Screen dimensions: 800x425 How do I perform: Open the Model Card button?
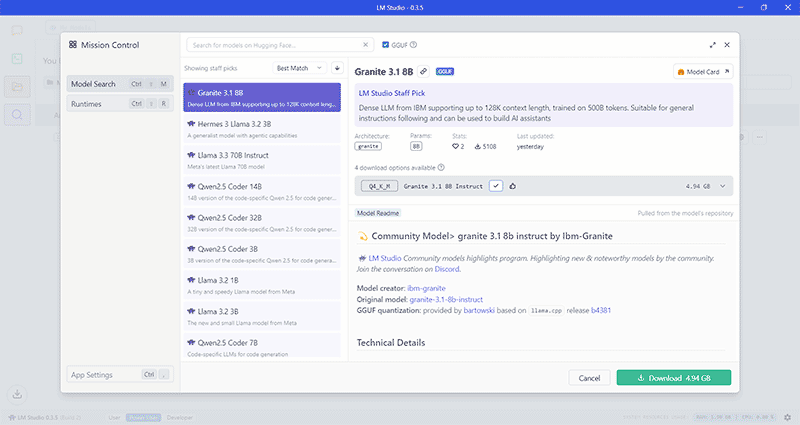[703, 71]
